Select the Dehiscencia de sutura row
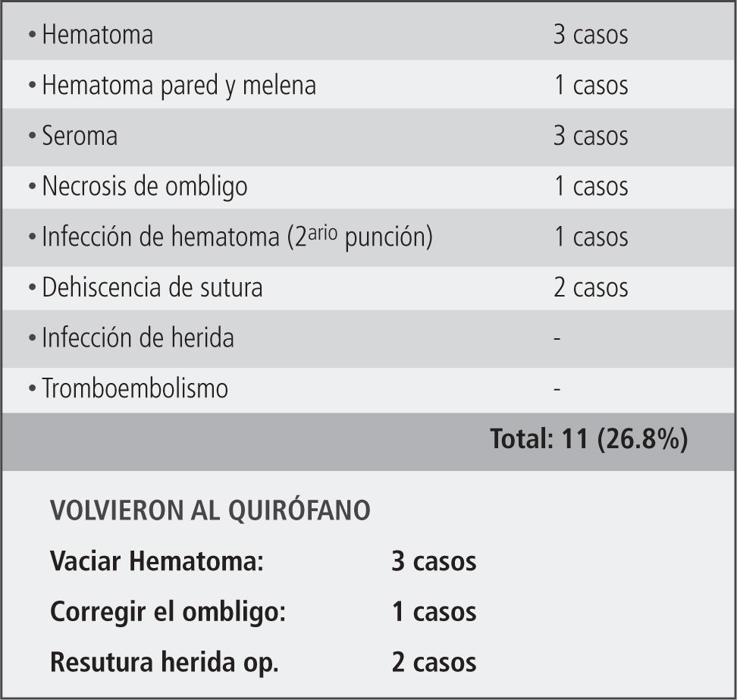Screen dimensions: 737x700 point(152,288)
